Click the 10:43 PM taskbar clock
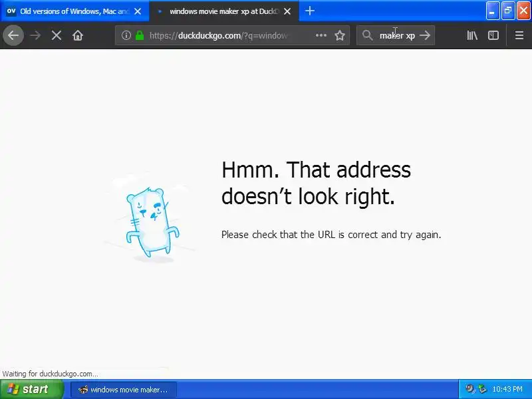This screenshot has height=399, width=532. [507, 389]
